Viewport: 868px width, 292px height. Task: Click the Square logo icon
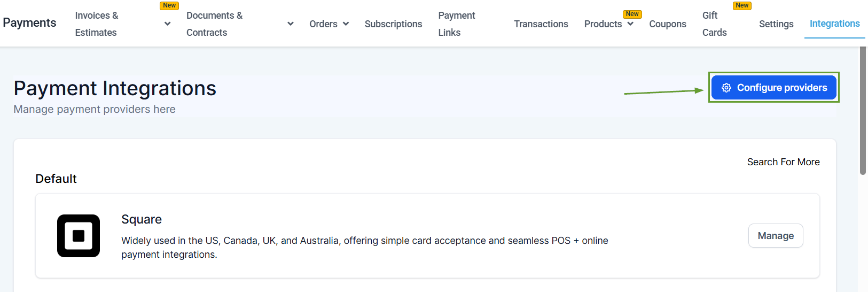point(79,236)
